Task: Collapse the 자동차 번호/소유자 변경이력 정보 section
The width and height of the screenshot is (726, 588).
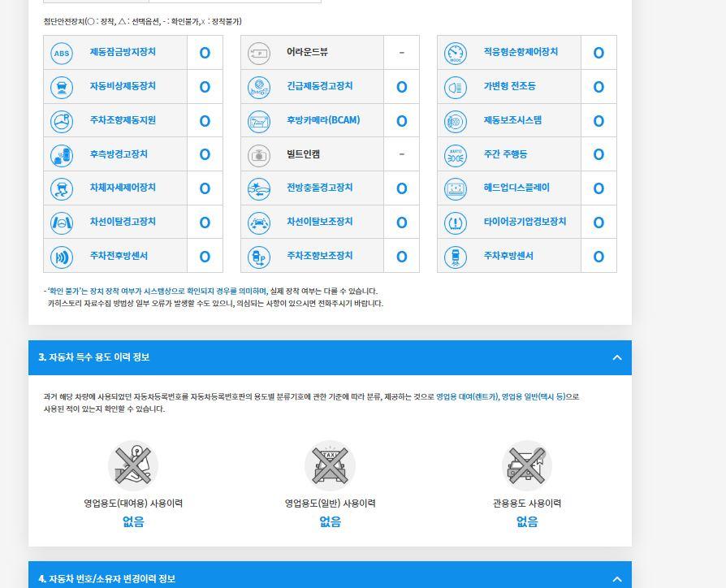Action: click(616, 579)
